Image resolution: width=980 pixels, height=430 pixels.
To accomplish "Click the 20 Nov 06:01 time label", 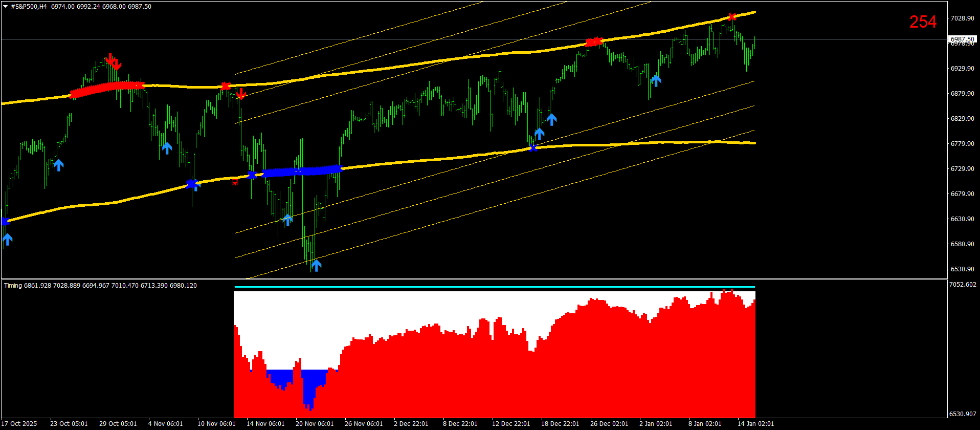I will coord(315,424).
